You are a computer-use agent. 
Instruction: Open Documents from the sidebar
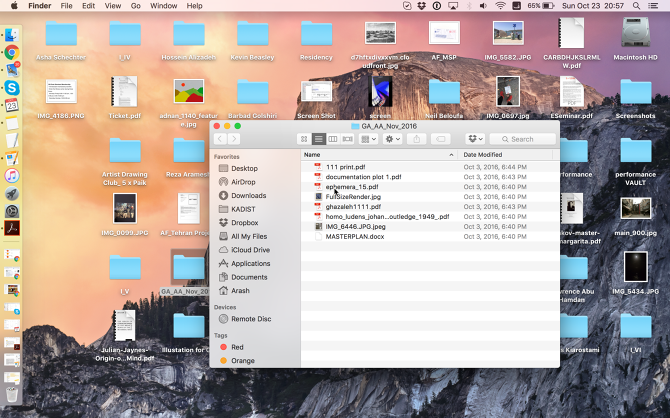point(249,277)
